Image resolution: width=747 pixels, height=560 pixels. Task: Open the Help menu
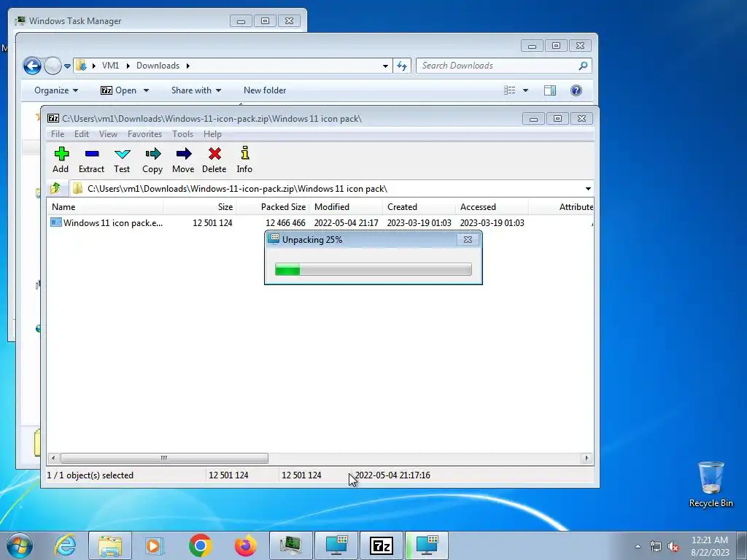(212, 134)
